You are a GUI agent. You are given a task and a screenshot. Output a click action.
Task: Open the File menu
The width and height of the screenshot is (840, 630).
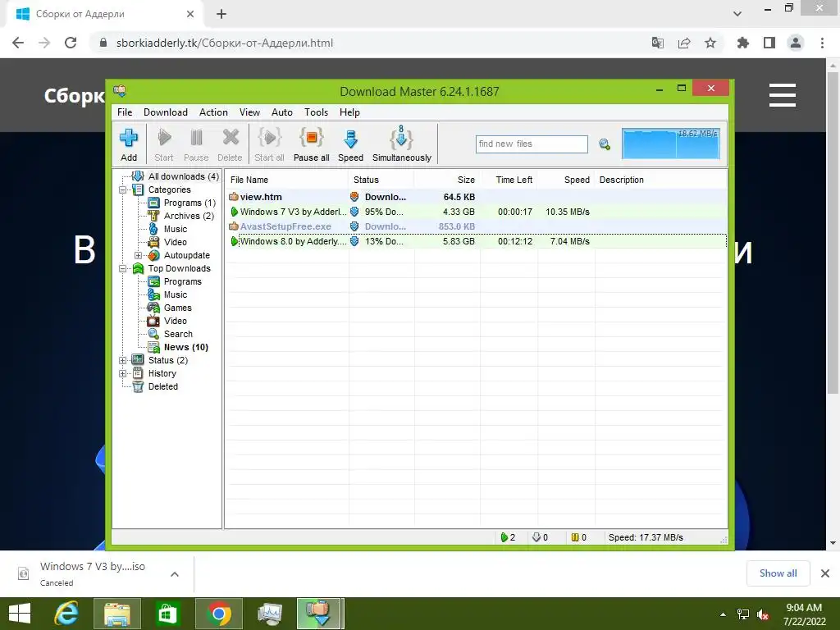coord(125,112)
